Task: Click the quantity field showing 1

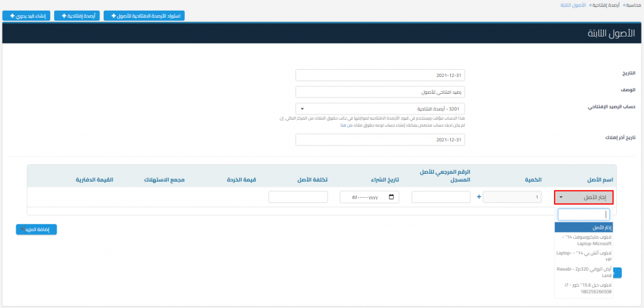Action: [x=513, y=197]
